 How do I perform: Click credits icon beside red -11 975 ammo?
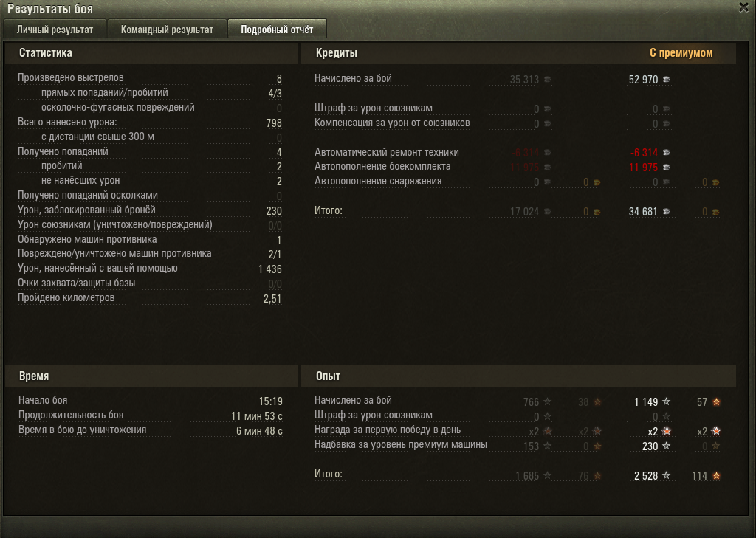pyautogui.click(x=667, y=168)
